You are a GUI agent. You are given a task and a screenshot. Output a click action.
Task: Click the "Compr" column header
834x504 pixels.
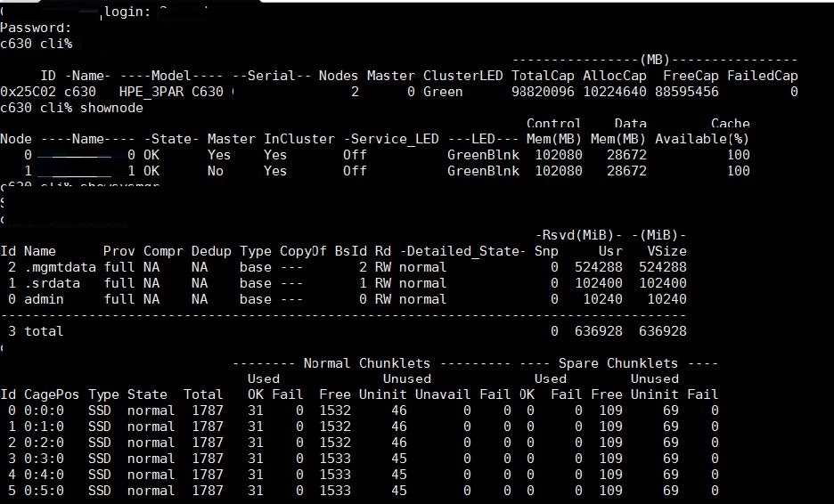point(163,251)
